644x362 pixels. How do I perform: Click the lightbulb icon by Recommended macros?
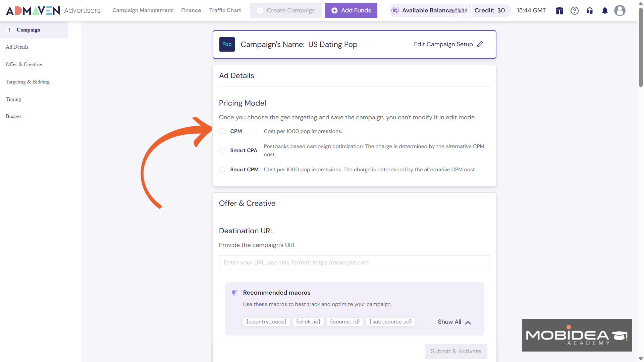point(234,293)
